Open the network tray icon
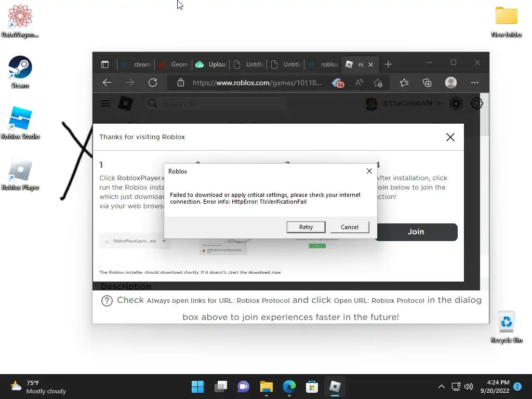 pyautogui.click(x=456, y=387)
